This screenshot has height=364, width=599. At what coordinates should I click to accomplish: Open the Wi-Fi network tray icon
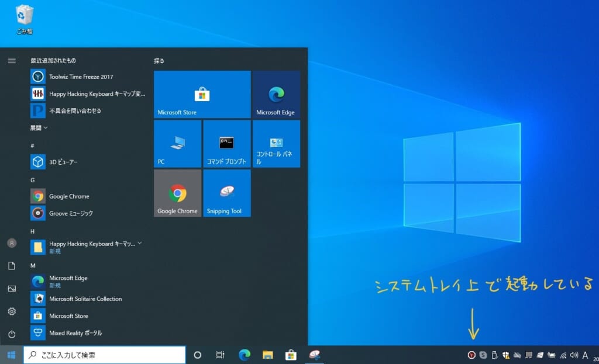tap(563, 355)
